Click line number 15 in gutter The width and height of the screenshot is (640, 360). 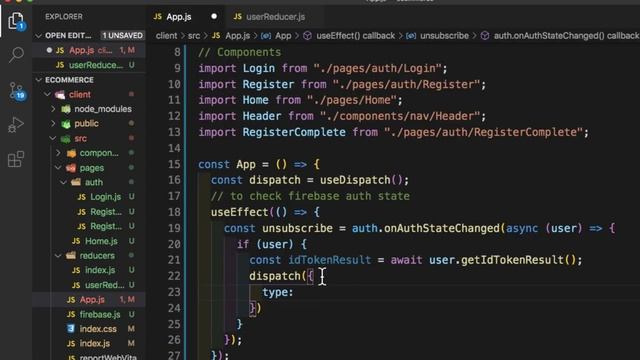pos(174,164)
